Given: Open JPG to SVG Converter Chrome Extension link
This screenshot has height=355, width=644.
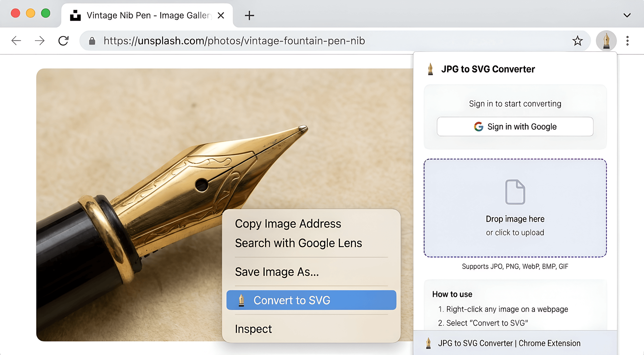Looking at the screenshot, I should [509, 343].
